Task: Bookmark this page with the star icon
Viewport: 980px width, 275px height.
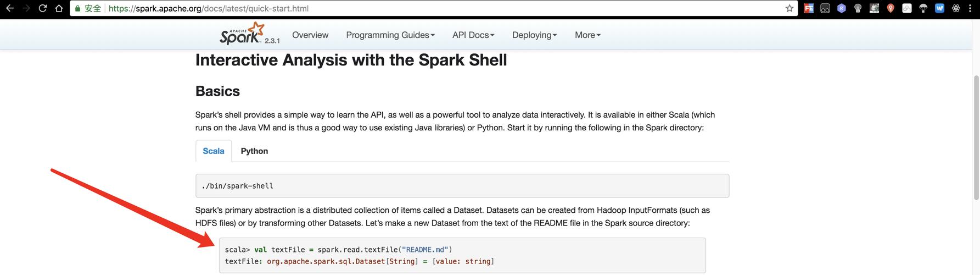Action: [789, 8]
